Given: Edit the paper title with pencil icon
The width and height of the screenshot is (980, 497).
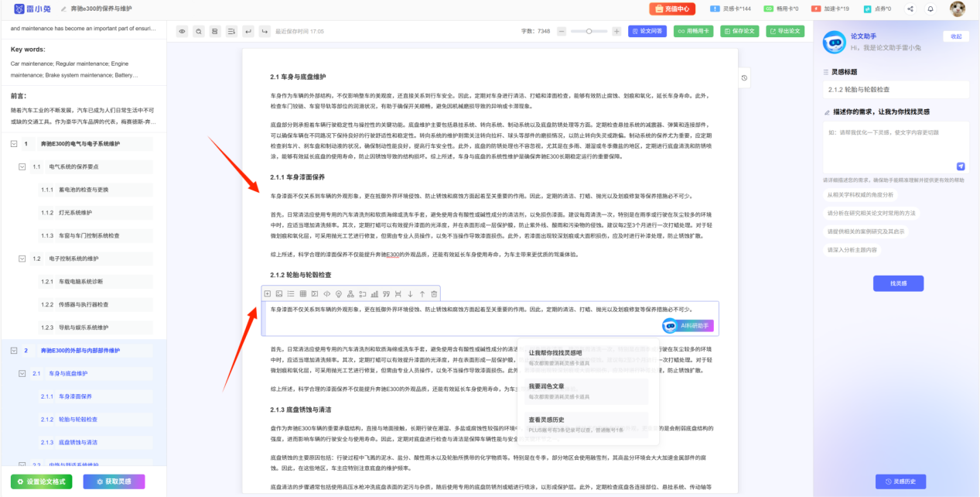Looking at the screenshot, I should pos(63,9).
